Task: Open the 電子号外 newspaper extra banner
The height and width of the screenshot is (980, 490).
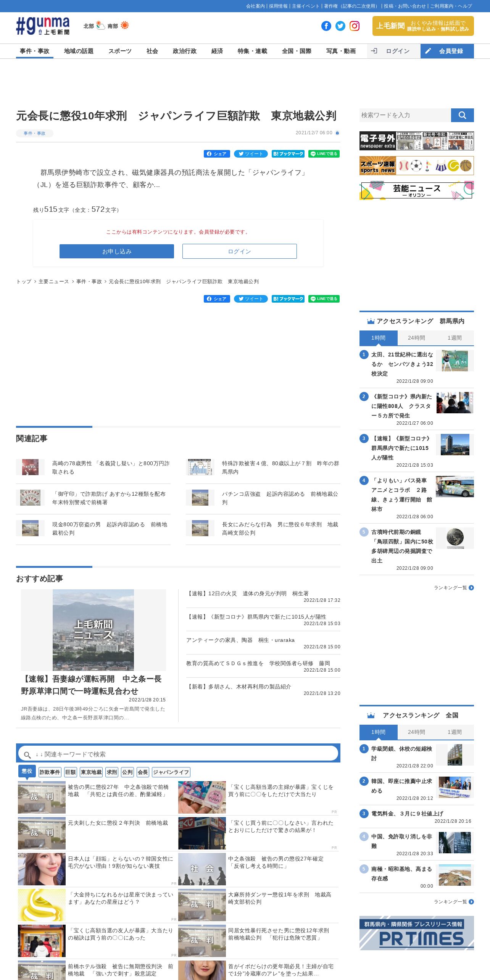Action: click(x=417, y=141)
